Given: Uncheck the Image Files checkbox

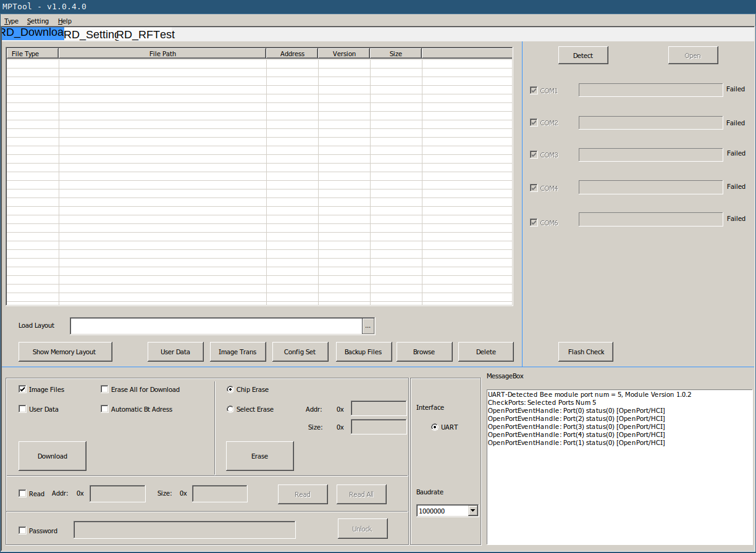Looking at the screenshot, I should pos(23,389).
